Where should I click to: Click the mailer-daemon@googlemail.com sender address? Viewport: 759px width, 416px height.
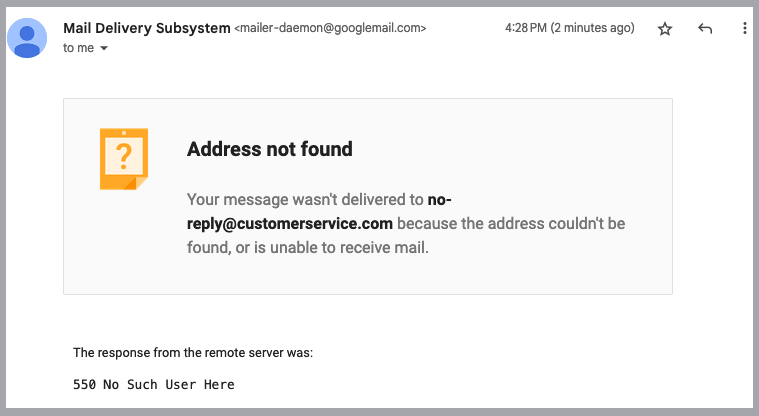tap(330, 28)
